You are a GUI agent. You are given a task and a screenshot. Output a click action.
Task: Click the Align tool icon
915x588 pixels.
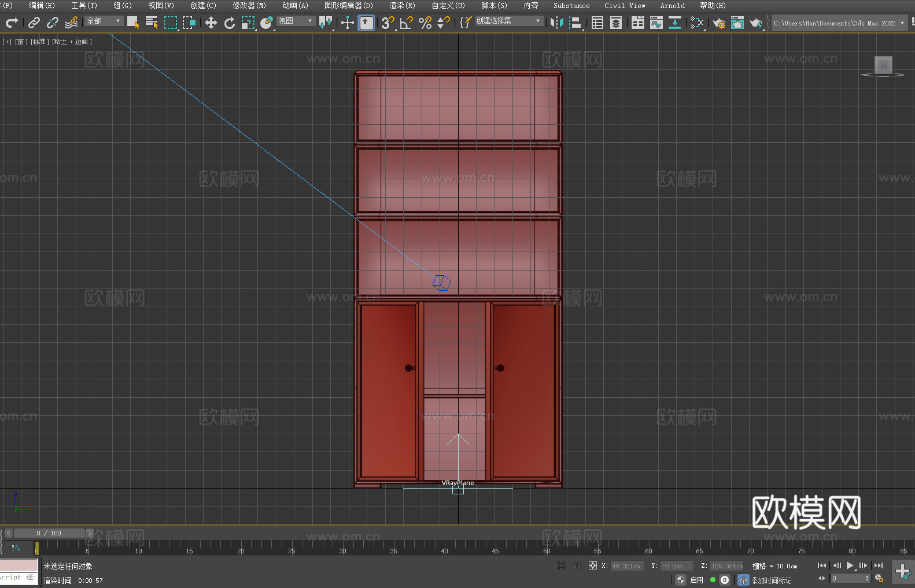[575, 23]
